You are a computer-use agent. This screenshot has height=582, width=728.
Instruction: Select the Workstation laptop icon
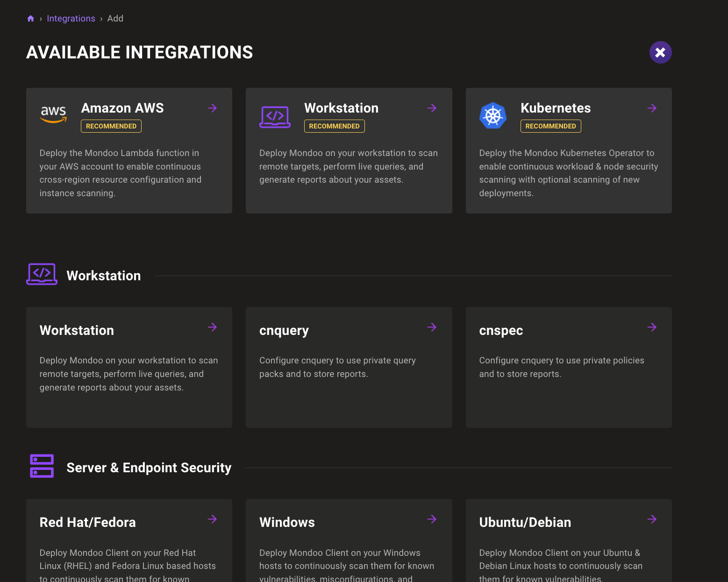275,117
